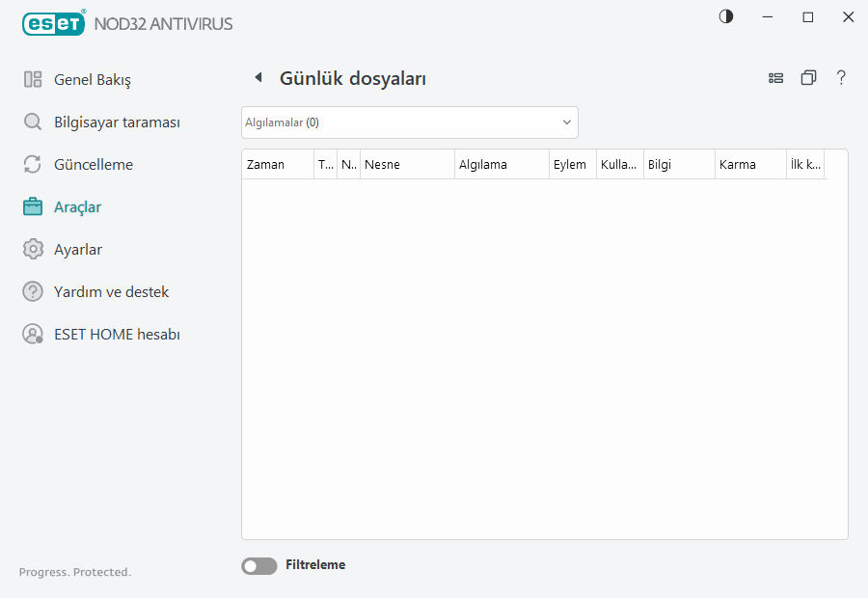Open the Genel Bakış overview section
This screenshot has height=598, width=868.
[88, 79]
